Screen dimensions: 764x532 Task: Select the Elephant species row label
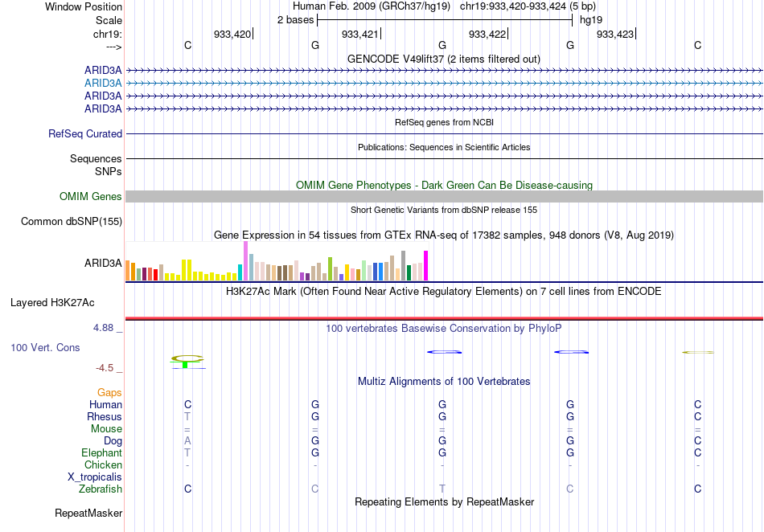[x=101, y=452]
